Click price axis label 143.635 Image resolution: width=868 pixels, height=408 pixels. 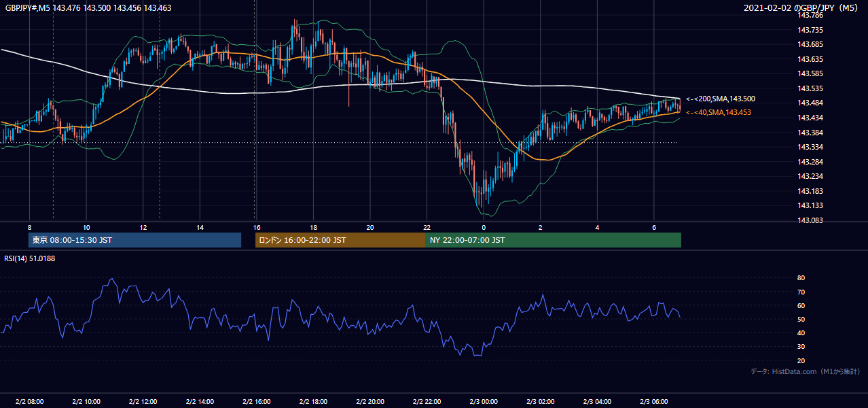pos(811,59)
